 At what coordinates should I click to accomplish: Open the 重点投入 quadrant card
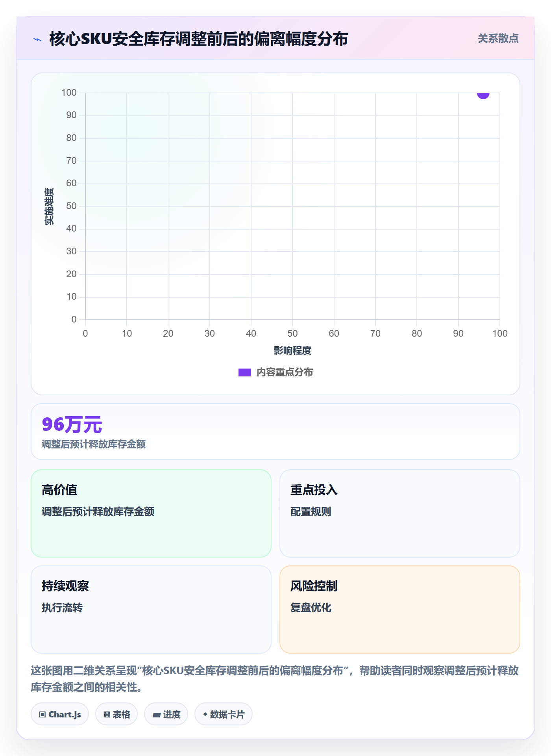400,513
